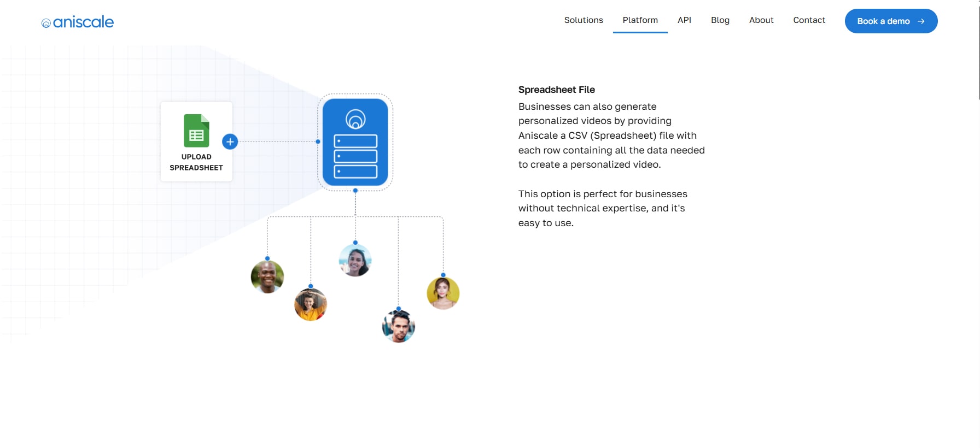Click the UPLOAD SPREADSHEET label

tap(196, 162)
